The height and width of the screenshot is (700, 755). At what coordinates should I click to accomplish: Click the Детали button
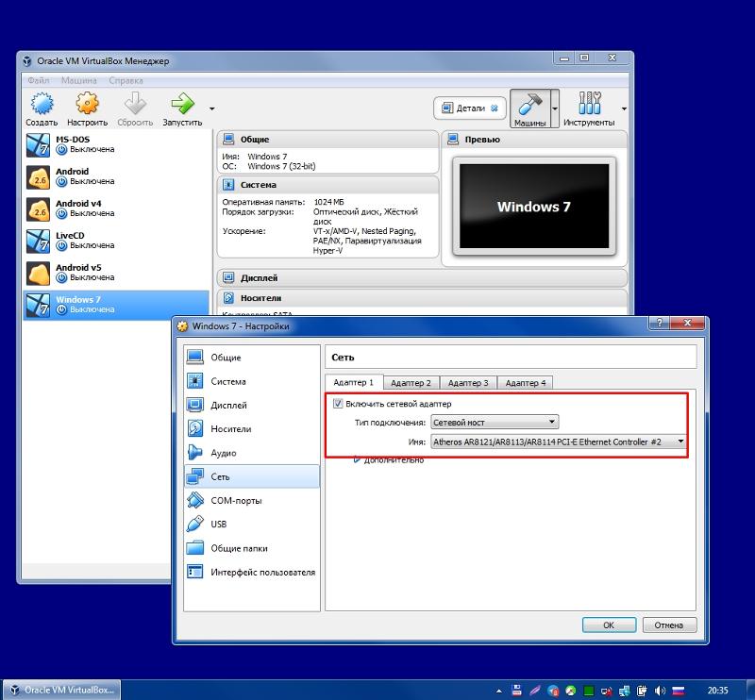[470, 108]
